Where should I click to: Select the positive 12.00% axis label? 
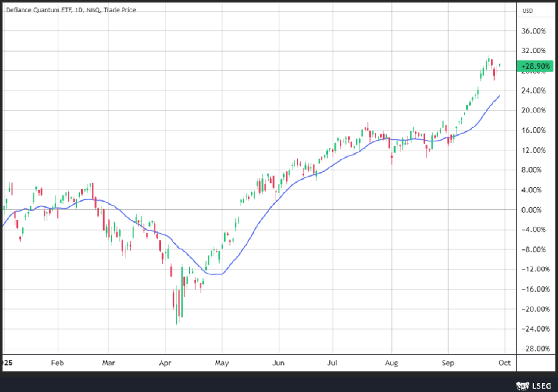click(x=533, y=150)
